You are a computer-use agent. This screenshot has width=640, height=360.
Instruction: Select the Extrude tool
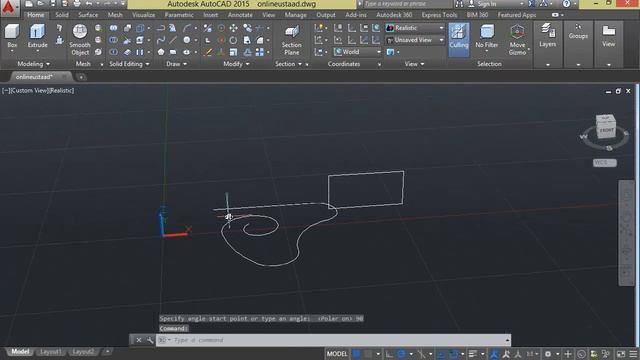(x=37, y=36)
